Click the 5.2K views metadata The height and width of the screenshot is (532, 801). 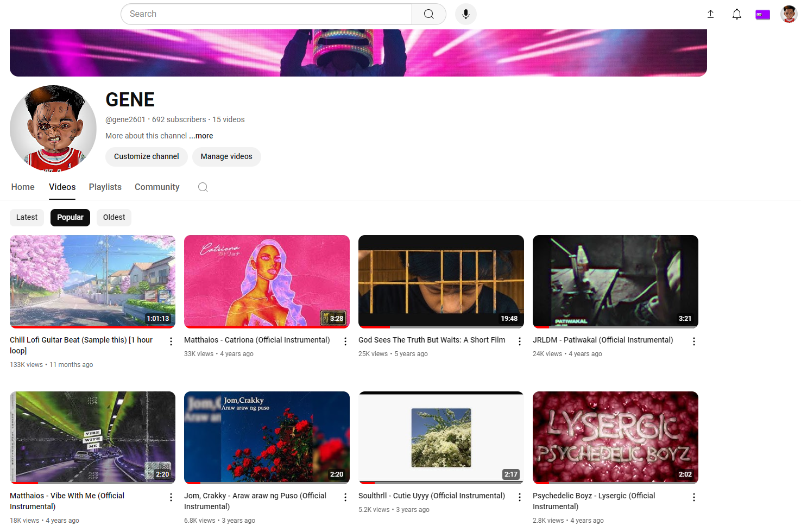point(374,510)
